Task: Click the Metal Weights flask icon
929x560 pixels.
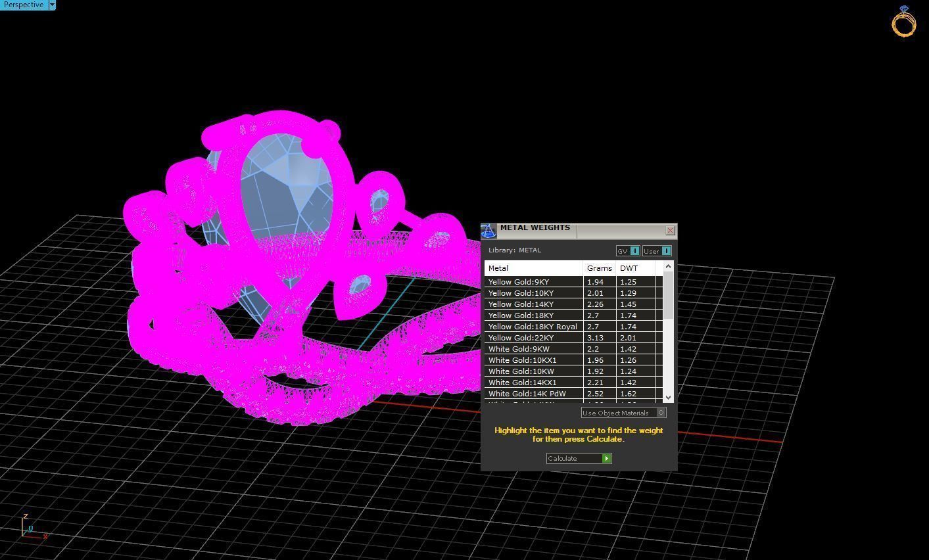Action: pyautogui.click(x=488, y=231)
